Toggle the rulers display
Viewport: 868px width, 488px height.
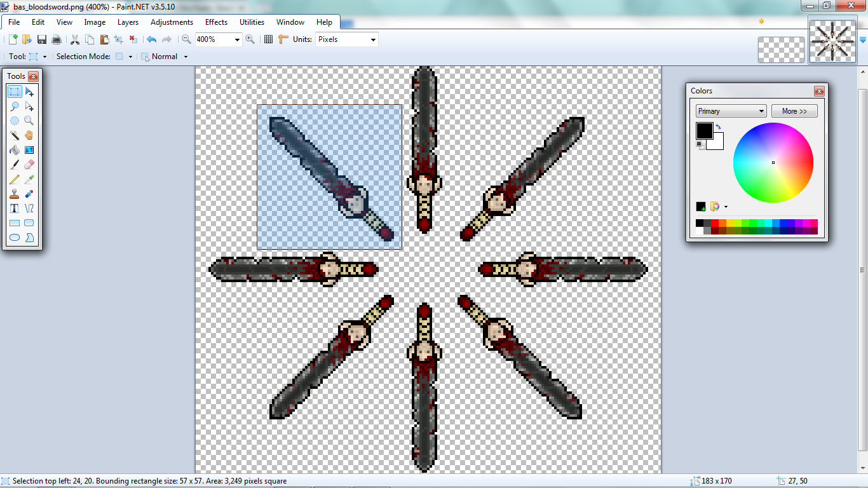point(283,39)
